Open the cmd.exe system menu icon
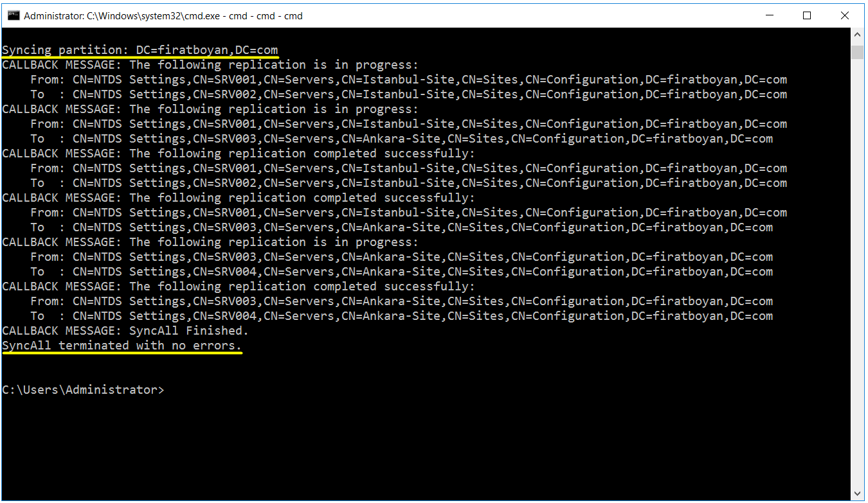Screen dimensions: 868x503 (12, 15)
